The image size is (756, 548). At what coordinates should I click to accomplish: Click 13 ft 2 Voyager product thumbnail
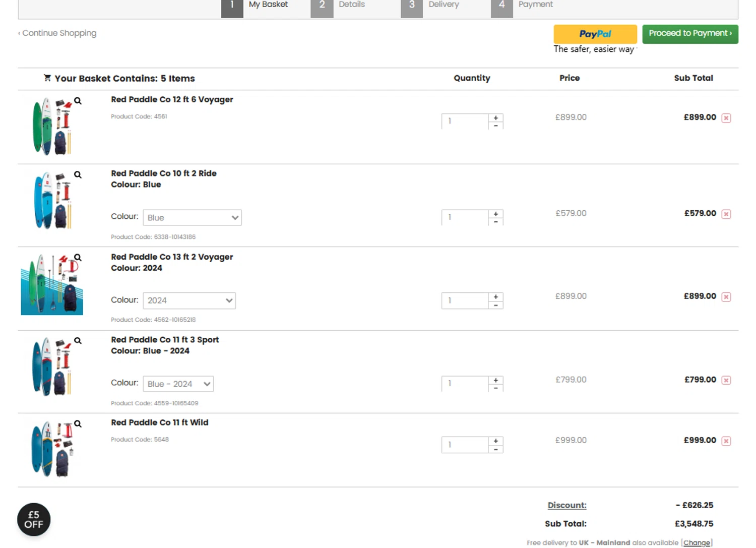[52, 285]
